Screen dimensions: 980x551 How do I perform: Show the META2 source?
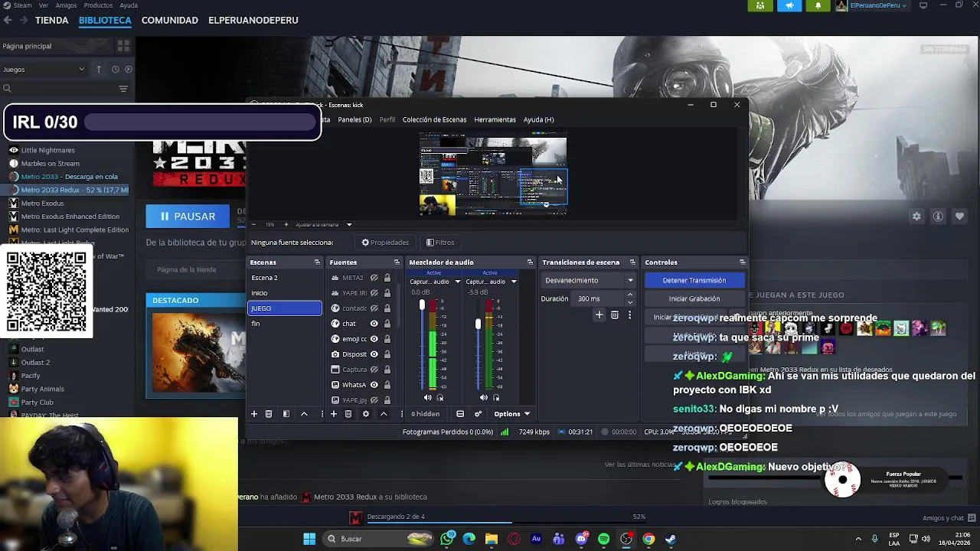click(374, 278)
